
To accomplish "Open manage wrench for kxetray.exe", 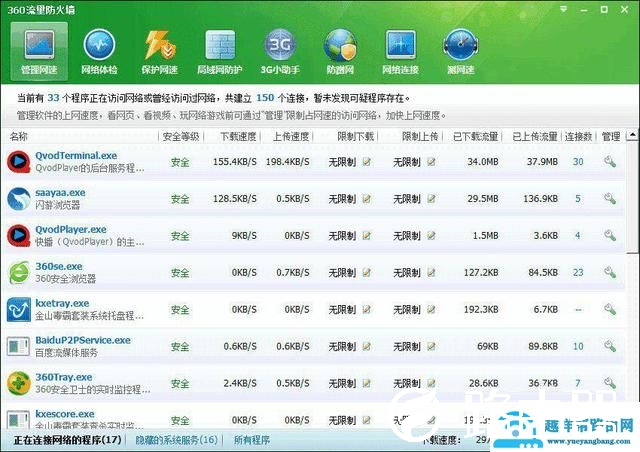I will pyautogui.click(x=610, y=309).
